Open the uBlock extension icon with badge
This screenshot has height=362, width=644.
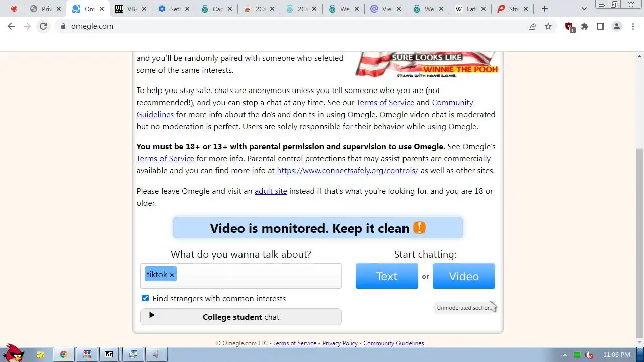(x=570, y=27)
